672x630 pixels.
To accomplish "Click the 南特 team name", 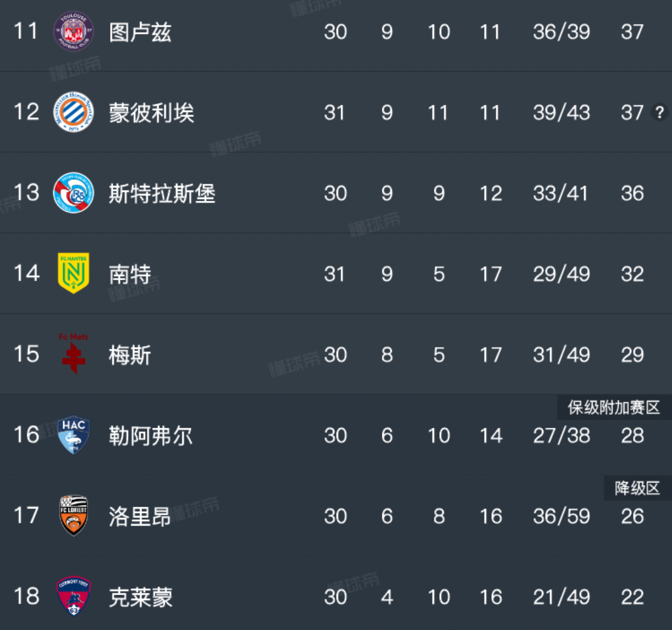I will coord(130,274).
